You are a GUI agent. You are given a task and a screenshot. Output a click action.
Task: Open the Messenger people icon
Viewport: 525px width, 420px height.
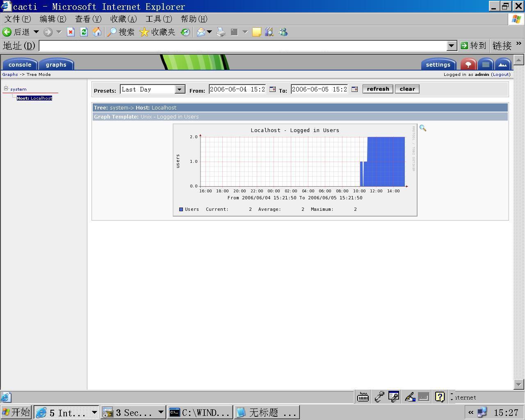pyautogui.click(x=283, y=32)
